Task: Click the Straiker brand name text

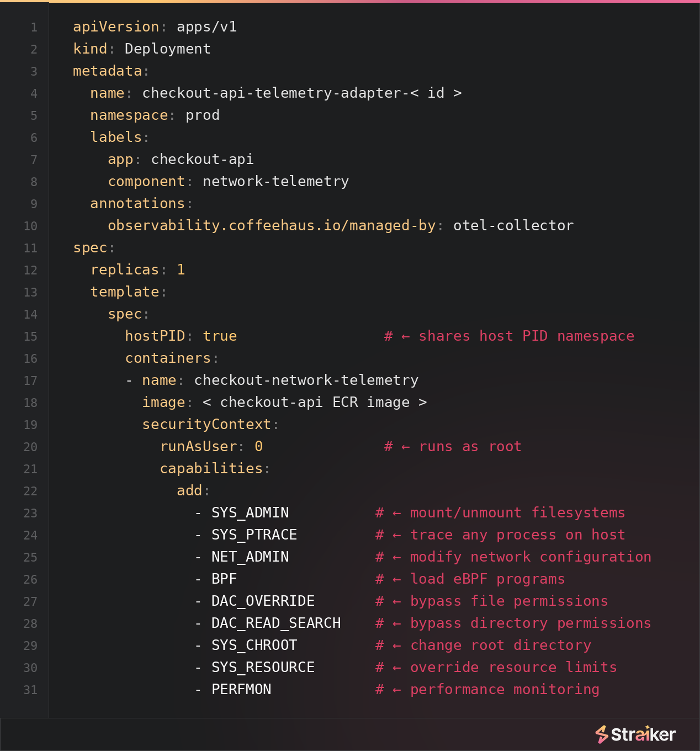Action: (643, 734)
